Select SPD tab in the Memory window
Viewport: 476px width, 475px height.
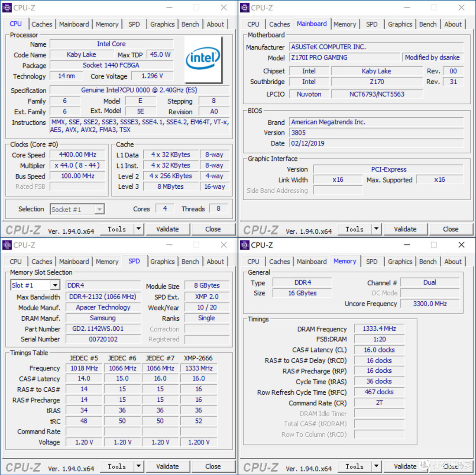[x=372, y=262]
